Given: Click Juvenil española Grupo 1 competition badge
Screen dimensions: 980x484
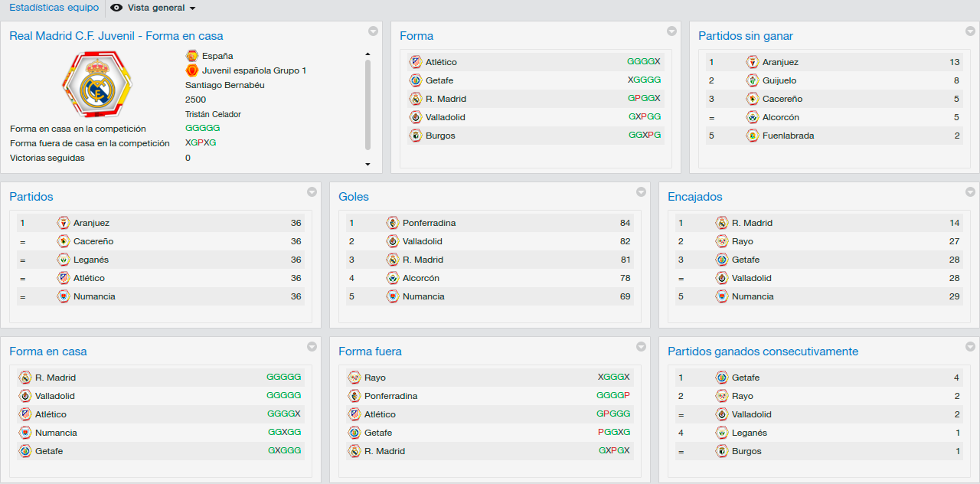Looking at the screenshot, I should [x=192, y=70].
